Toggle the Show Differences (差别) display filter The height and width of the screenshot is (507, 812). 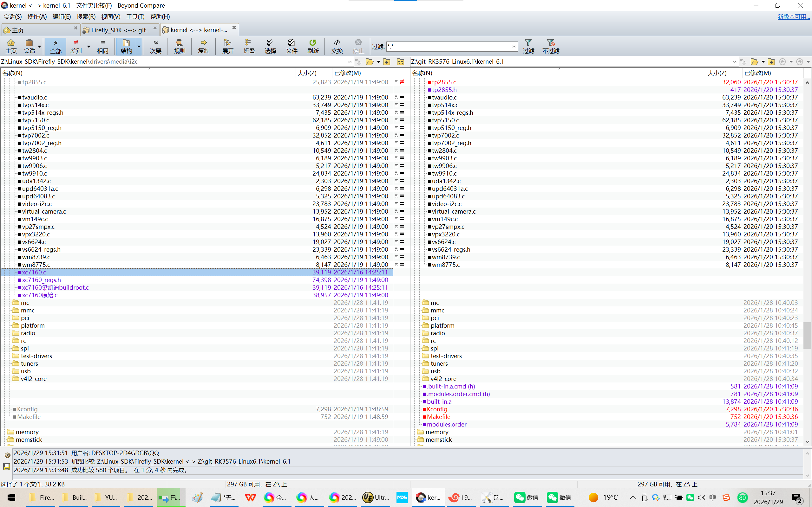(x=76, y=46)
